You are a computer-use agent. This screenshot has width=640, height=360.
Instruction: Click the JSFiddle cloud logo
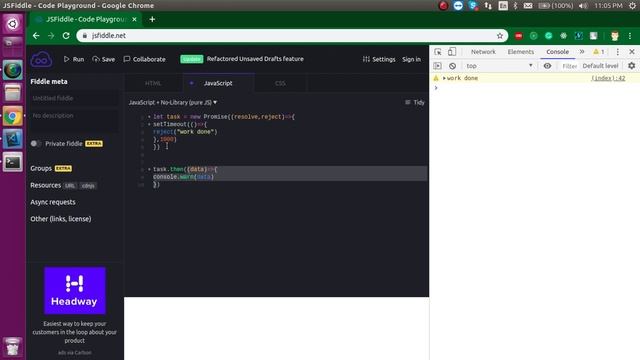(41, 59)
